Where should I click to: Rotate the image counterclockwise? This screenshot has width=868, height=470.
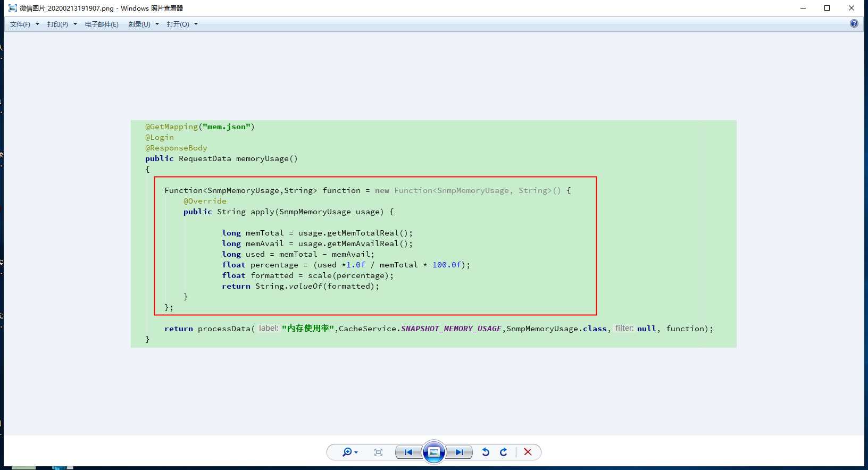coord(486,452)
